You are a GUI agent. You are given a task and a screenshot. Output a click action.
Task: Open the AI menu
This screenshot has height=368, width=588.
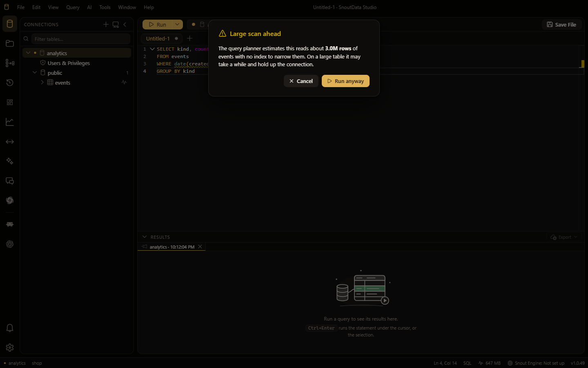pyautogui.click(x=89, y=7)
